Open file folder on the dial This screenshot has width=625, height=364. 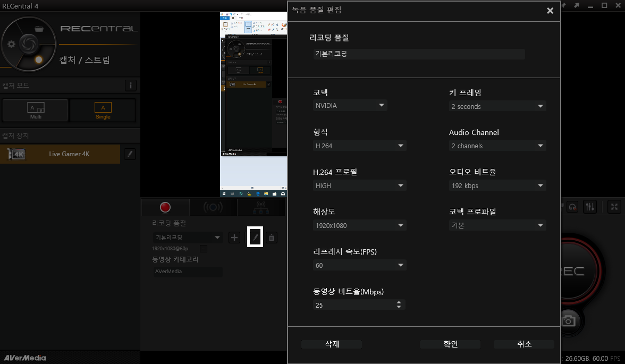click(x=39, y=29)
